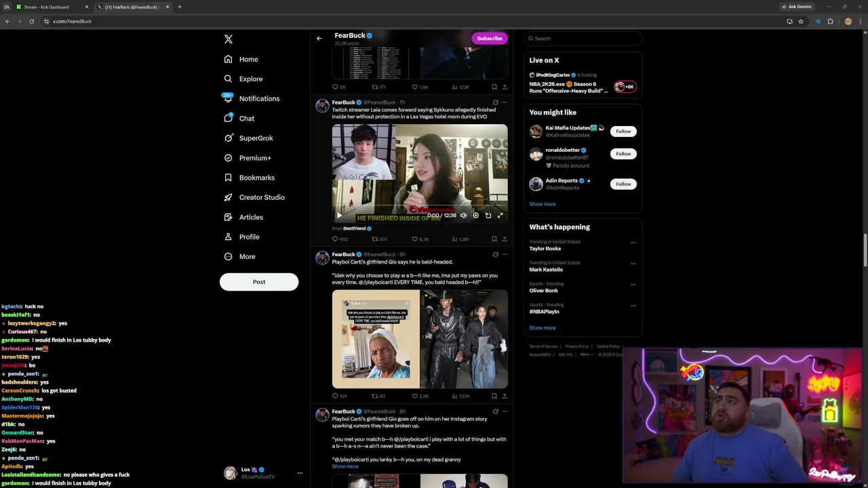Mute the video with speaker icon
Image resolution: width=868 pixels, height=488 pixels.
(463, 216)
